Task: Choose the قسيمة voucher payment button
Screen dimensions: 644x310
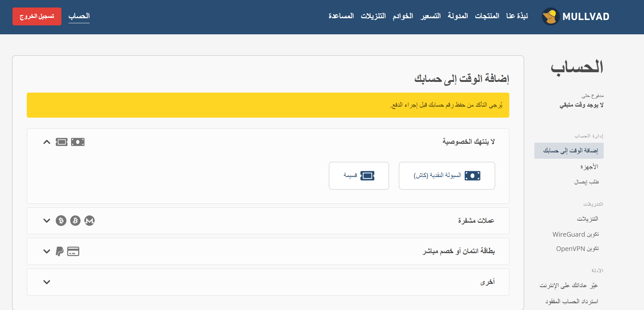Action: (x=359, y=176)
